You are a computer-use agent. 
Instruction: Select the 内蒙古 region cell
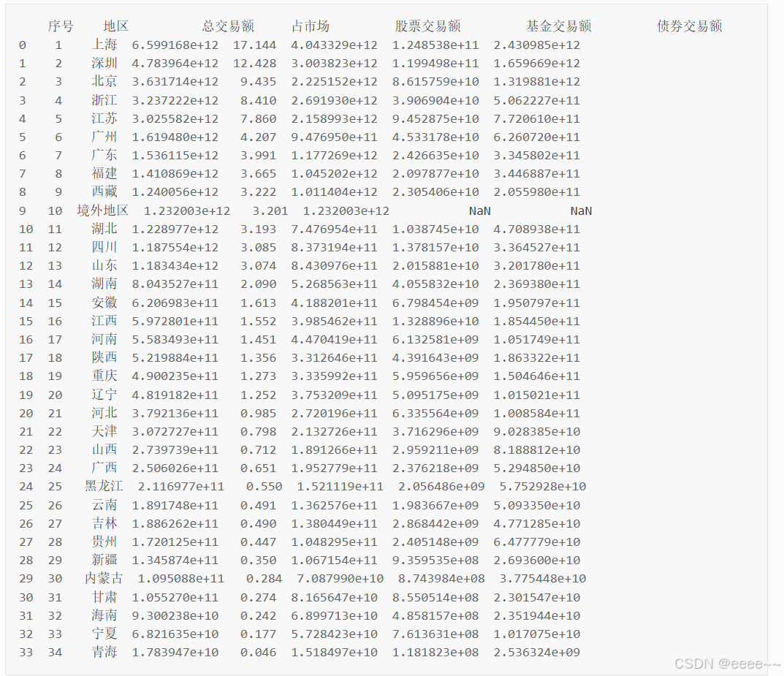coord(104,579)
